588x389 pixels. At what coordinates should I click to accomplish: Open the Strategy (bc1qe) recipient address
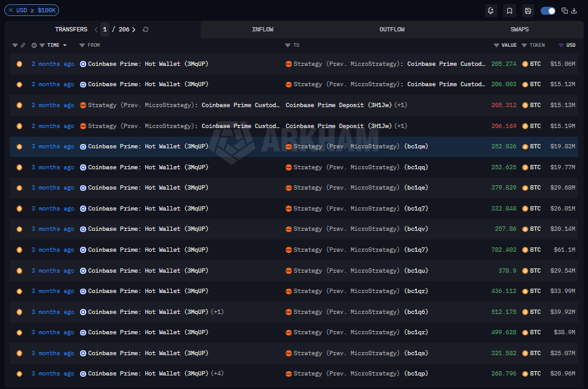tap(361, 188)
